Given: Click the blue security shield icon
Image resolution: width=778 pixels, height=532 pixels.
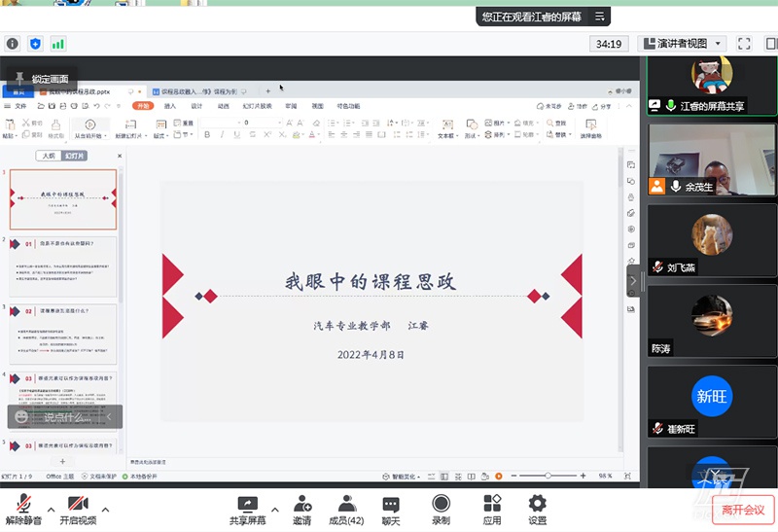Looking at the screenshot, I should pyautogui.click(x=36, y=44).
